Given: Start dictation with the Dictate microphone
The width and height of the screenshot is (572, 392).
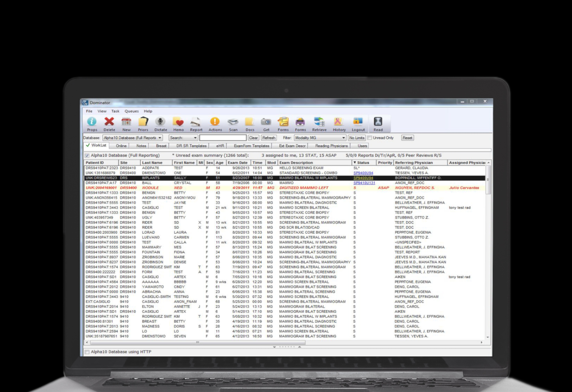Looking at the screenshot, I should 161,124.
